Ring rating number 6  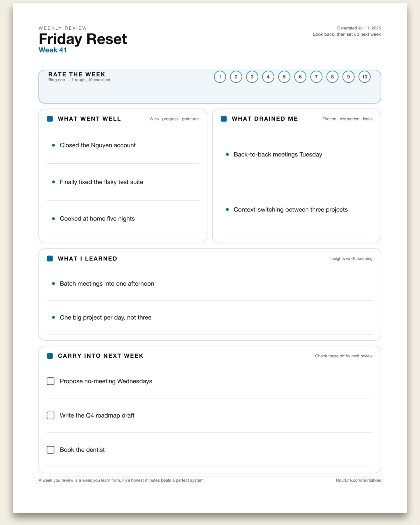tap(300, 77)
